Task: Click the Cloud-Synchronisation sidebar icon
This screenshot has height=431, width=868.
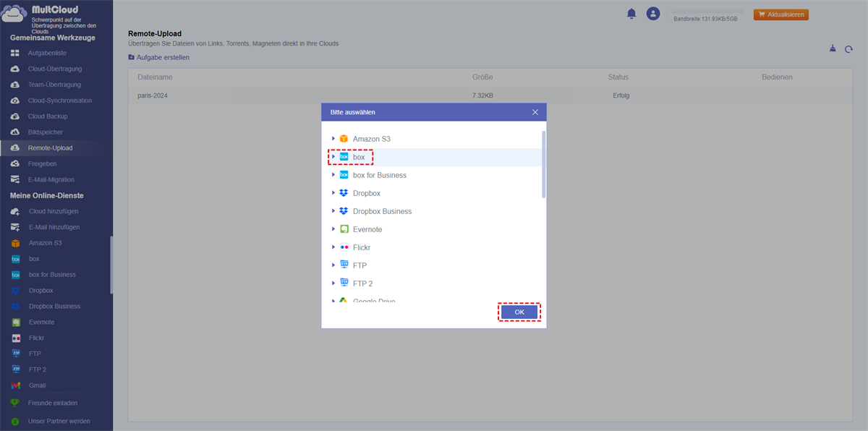Action: 15,101
